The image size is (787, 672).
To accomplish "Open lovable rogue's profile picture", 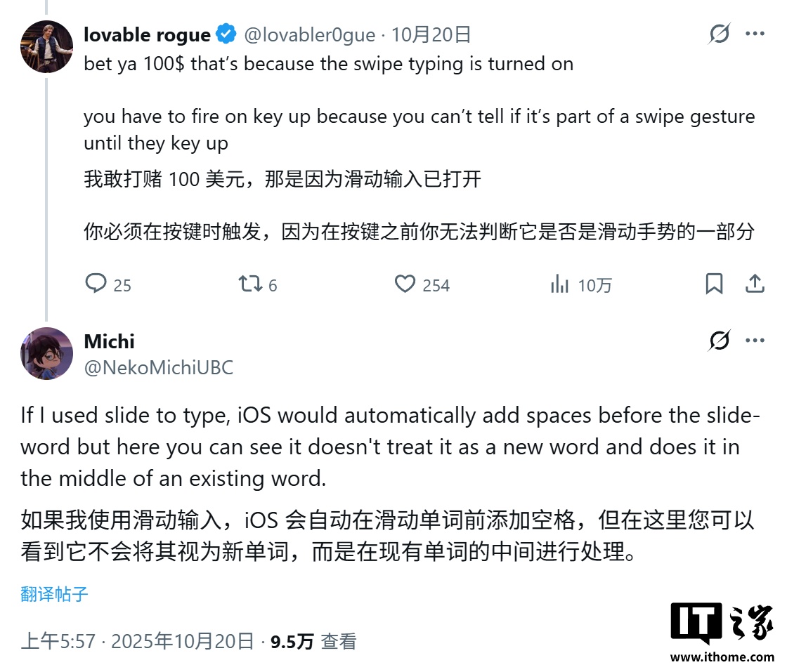I will [x=47, y=46].
